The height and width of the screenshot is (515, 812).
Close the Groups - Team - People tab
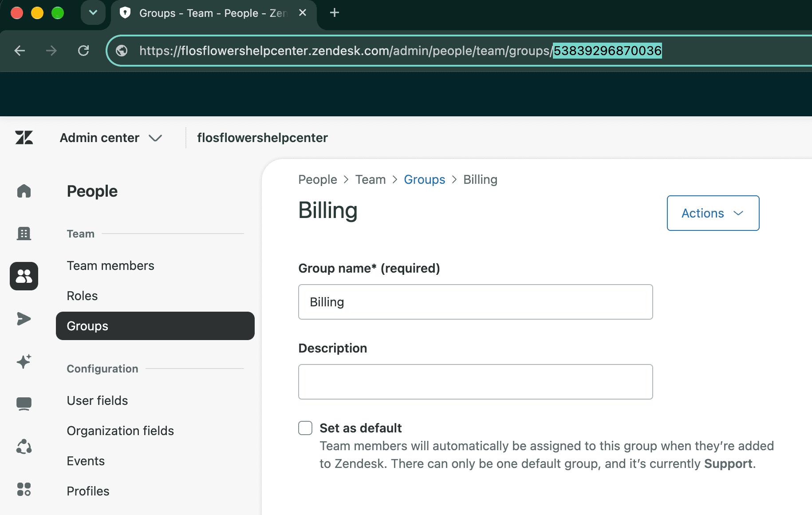303,13
